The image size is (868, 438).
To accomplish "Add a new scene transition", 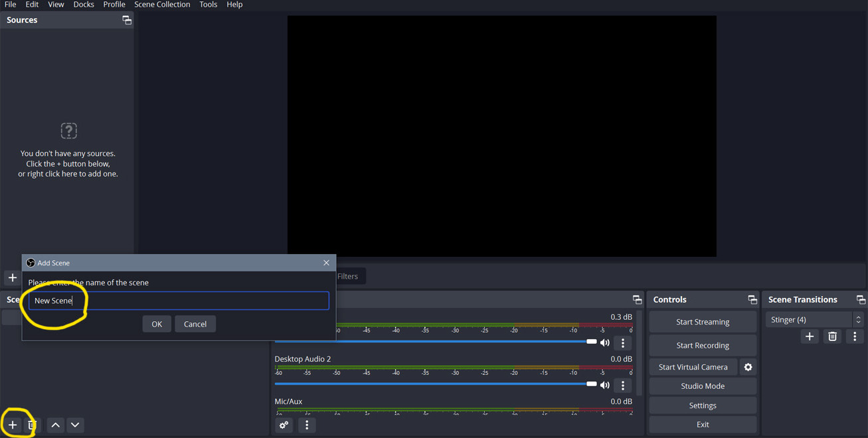I will pyautogui.click(x=810, y=336).
